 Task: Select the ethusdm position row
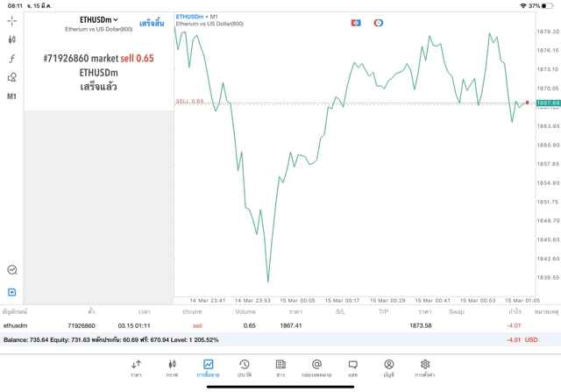click(280, 325)
